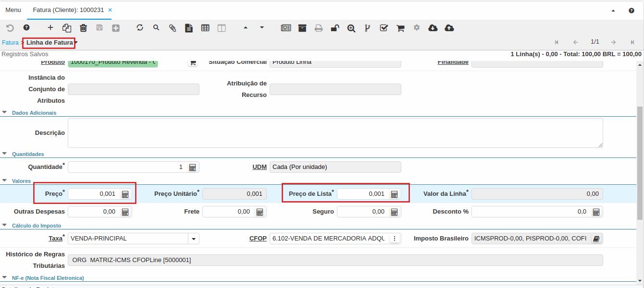Switch to the Menu tab
This screenshot has width=644, height=288.
click(13, 10)
